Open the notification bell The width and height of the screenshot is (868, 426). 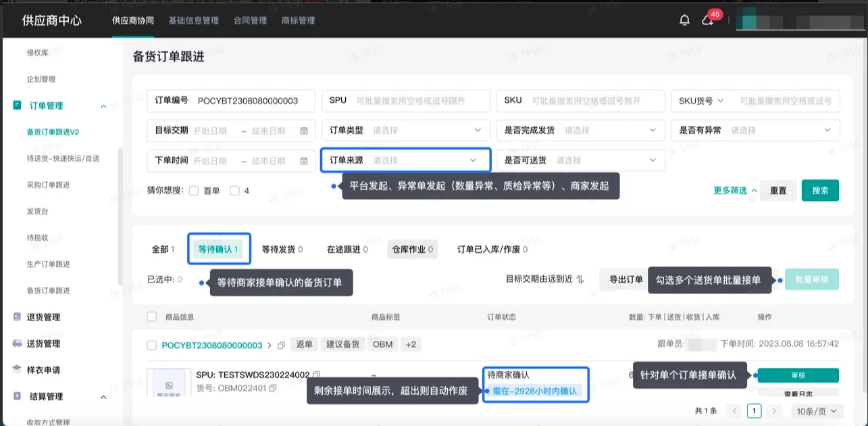click(684, 20)
